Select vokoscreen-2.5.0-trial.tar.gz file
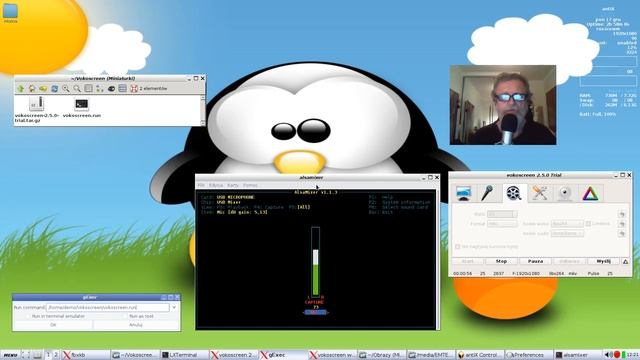640x360 pixels. pos(37,109)
